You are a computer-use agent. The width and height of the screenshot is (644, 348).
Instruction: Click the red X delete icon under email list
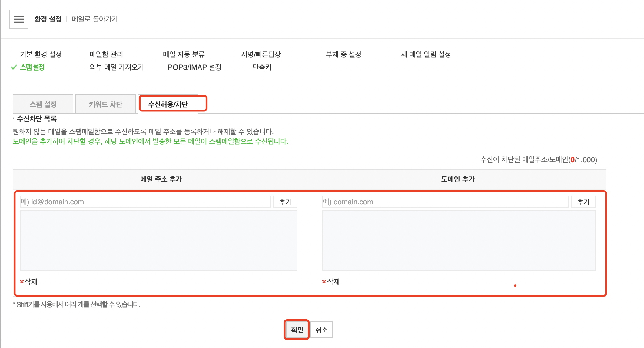22,282
